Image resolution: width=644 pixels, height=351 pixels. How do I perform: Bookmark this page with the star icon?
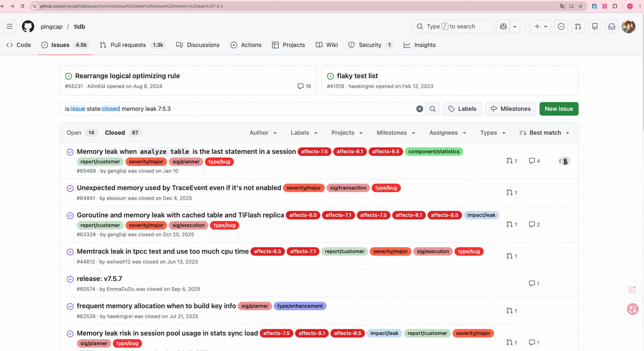581,6
